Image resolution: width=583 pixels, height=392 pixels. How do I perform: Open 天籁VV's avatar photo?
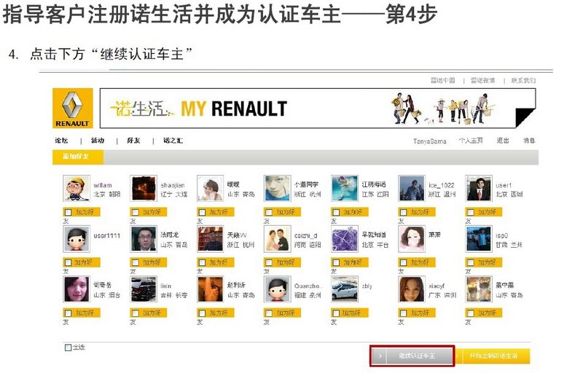211,239
